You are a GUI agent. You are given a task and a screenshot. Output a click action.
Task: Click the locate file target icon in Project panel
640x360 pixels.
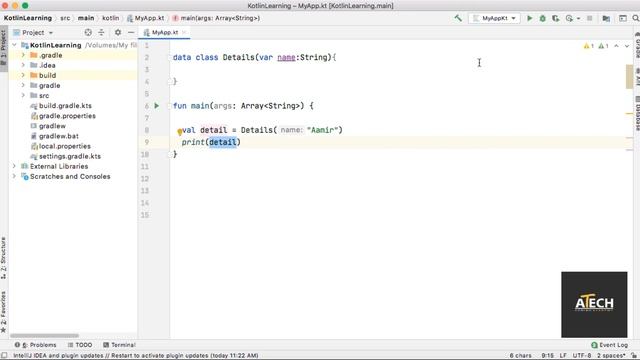(88, 32)
